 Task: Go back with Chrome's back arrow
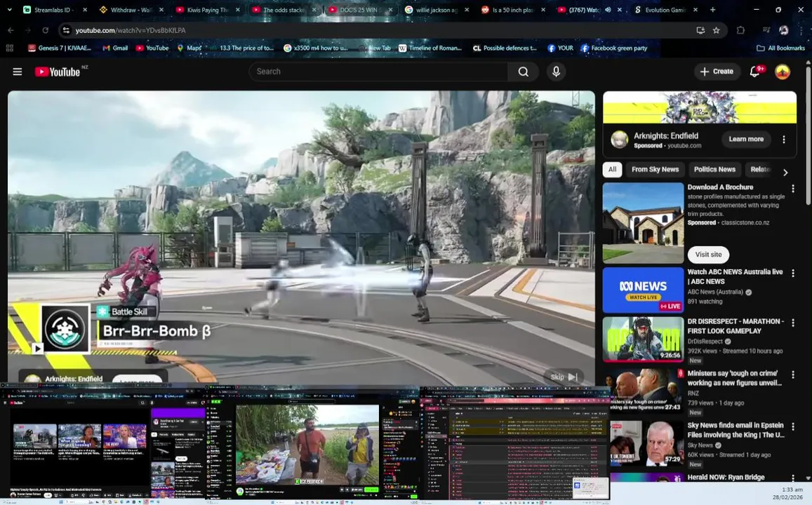11,30
